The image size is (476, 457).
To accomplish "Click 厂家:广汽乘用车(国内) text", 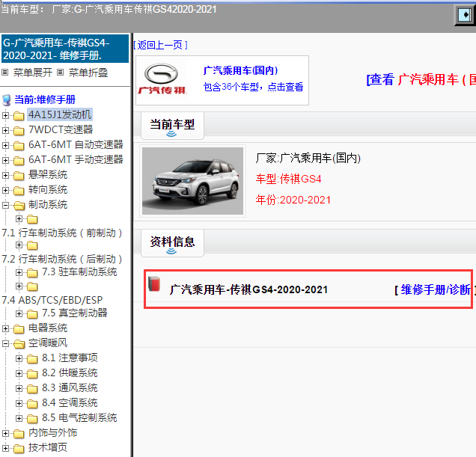I will pos(308,158).
